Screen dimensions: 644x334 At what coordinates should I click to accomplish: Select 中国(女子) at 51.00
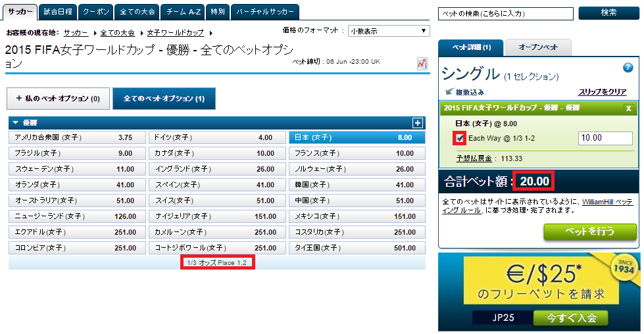point(357,201)
